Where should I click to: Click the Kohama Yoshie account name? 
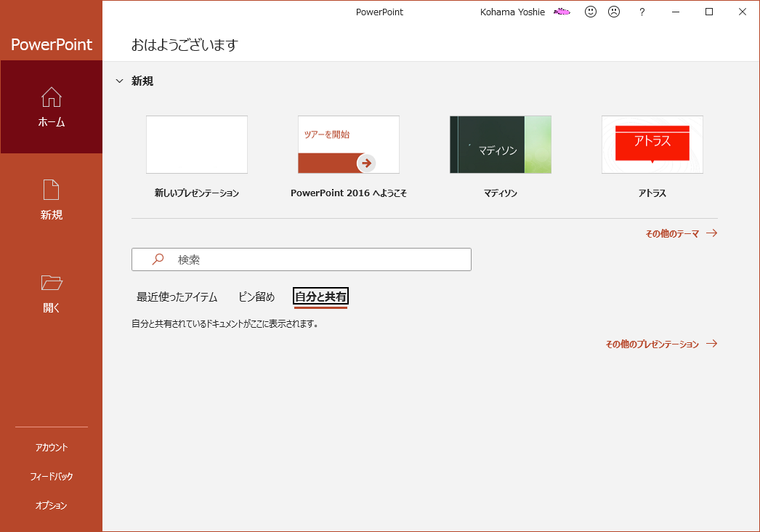pyautogui.click(x=512, y=12)
